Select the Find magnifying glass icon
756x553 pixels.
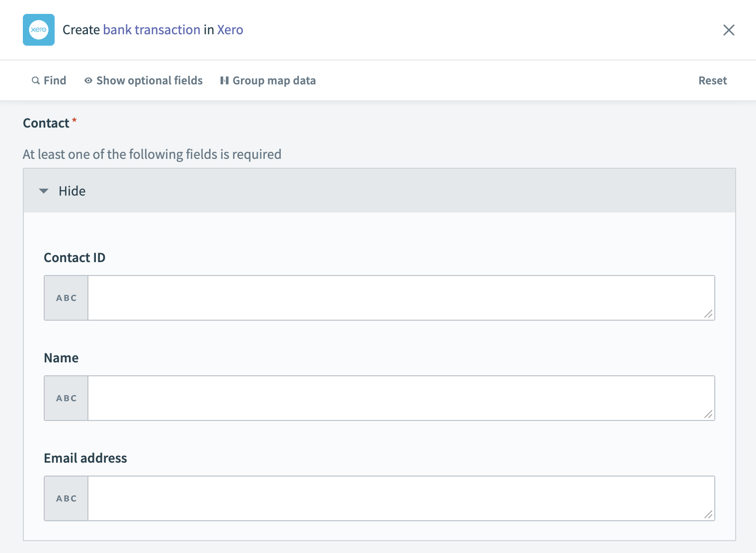tap(35, 80)
